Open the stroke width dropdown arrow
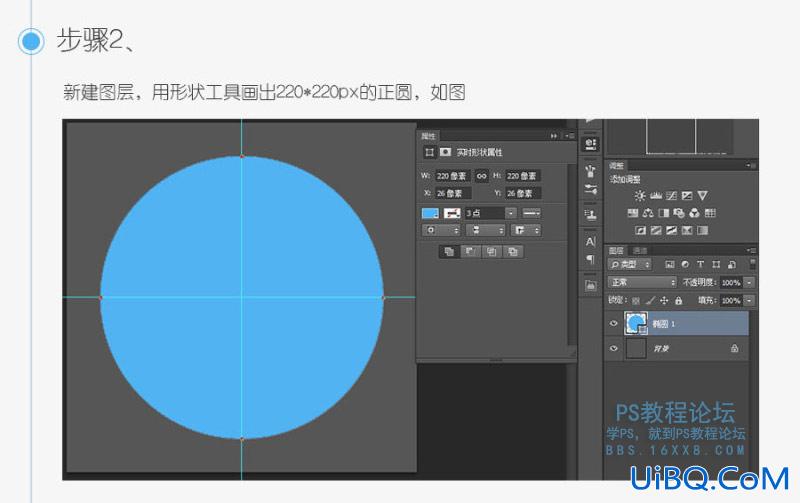Image resolution: width=800 pixels, height=503 pixels. 511,213
